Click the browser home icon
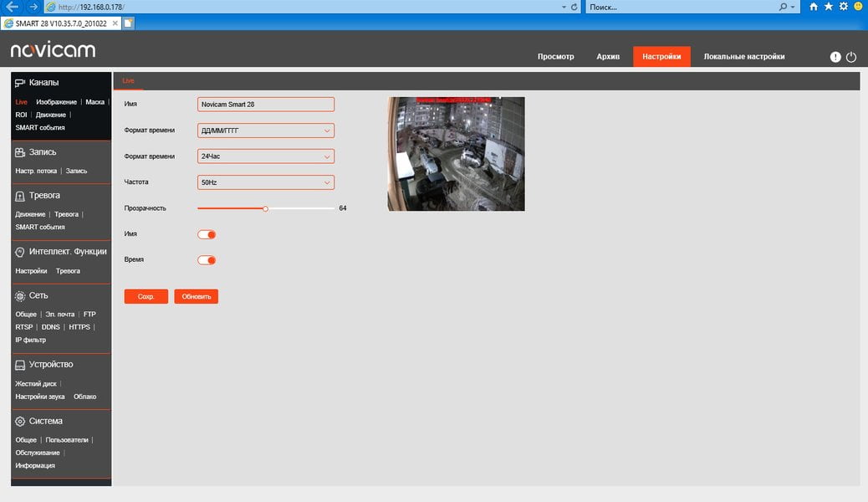Screen dimensions: 868x502 (813, 7)
